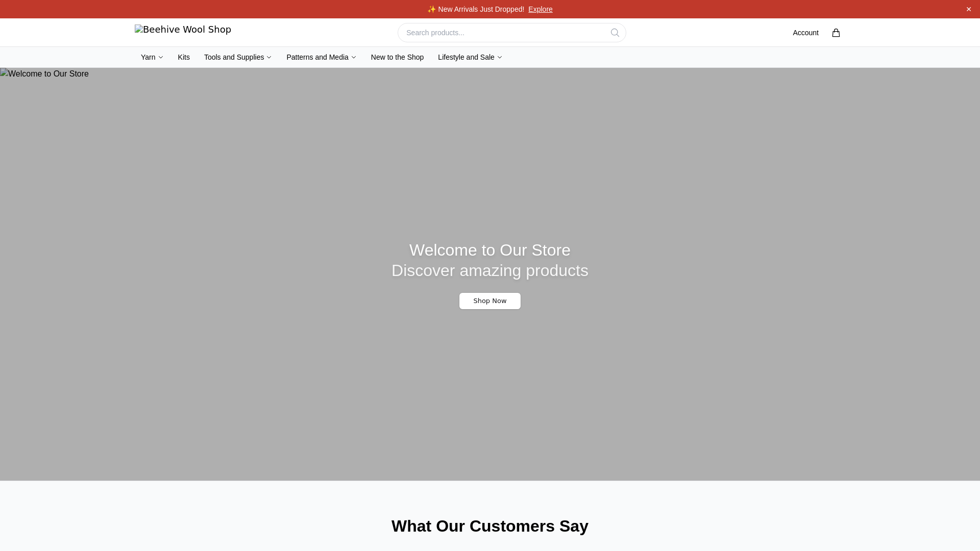980x551 pixels.
Task: Click the magnifying glass search icon
Action: click(615, 33)
